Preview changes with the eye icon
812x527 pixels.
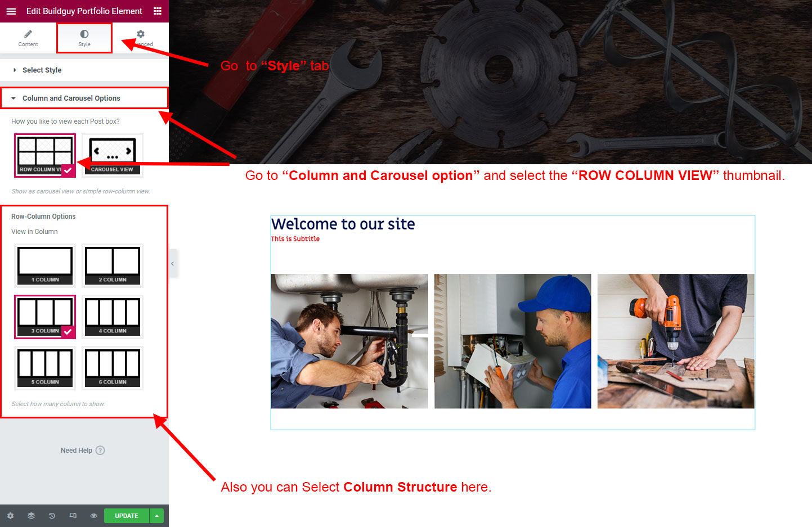tap(93, 516)
